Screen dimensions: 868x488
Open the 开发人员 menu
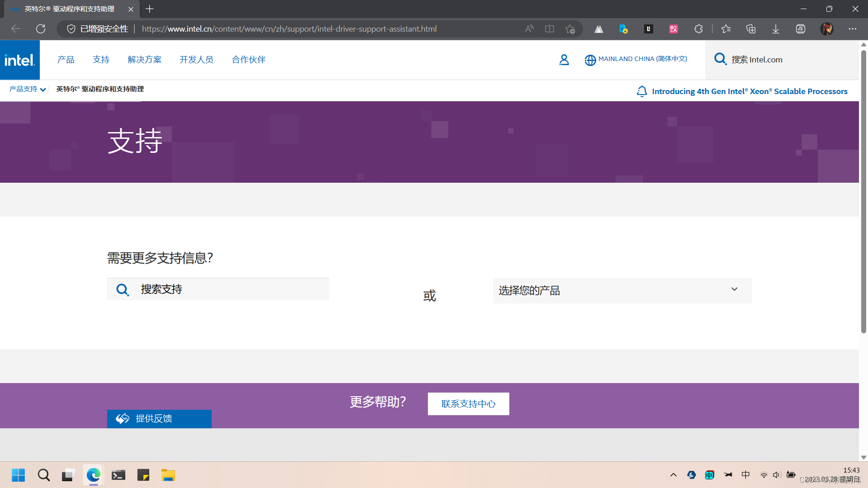[196, 60]
